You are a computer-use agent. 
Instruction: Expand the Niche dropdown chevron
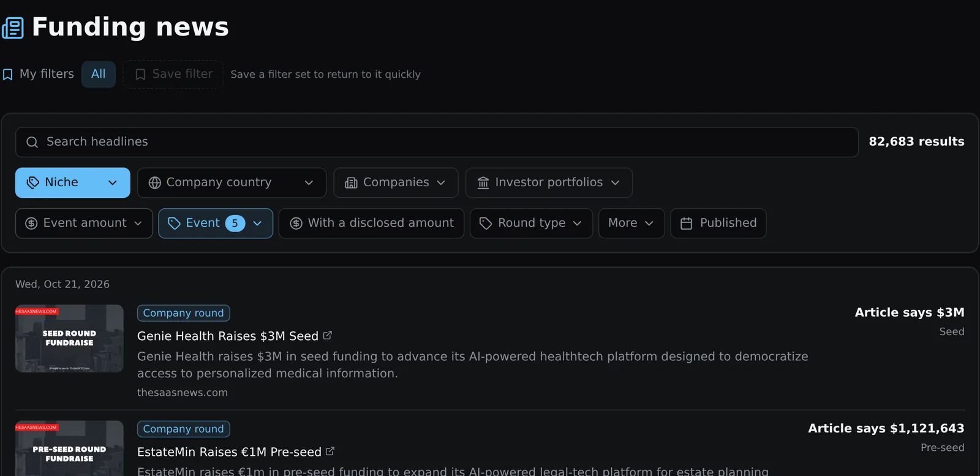[113, 183]
